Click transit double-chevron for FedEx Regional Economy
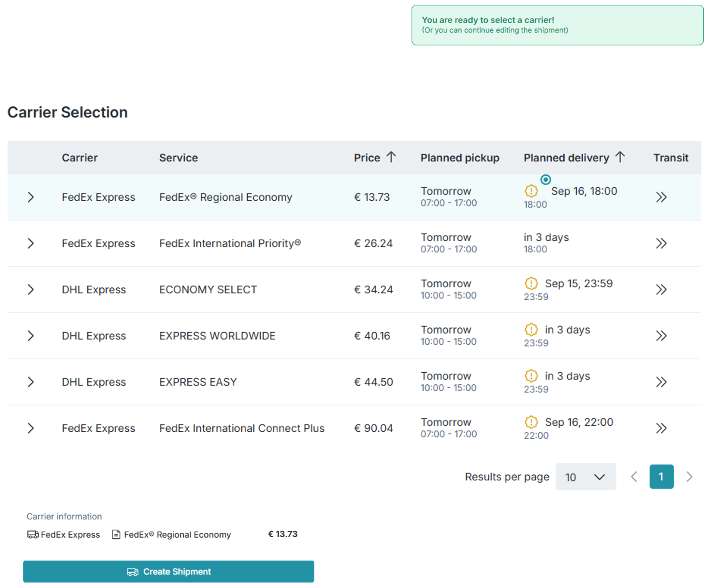The height and width of the screenshot is (588, 708). [661, 197]
